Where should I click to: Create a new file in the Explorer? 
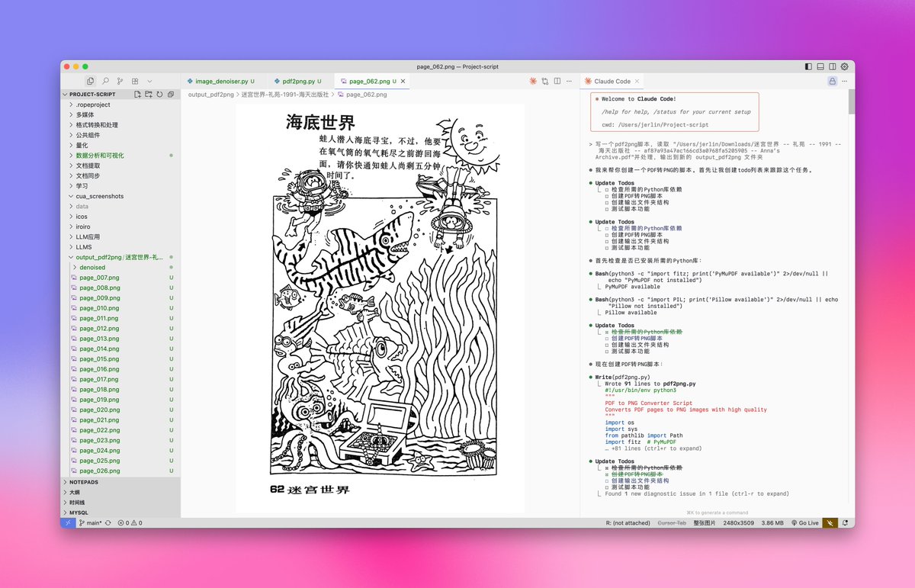(138, 94)
